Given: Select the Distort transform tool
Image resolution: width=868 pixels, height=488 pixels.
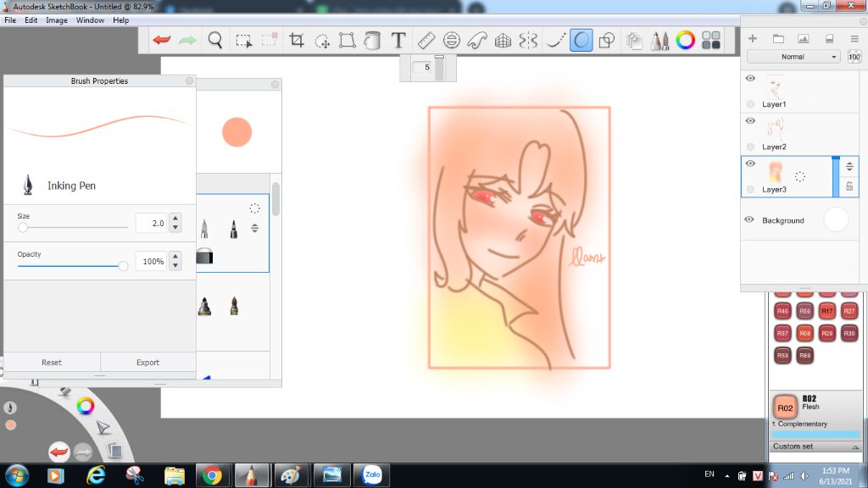Looking at the screenshot, I should (347, 40).
